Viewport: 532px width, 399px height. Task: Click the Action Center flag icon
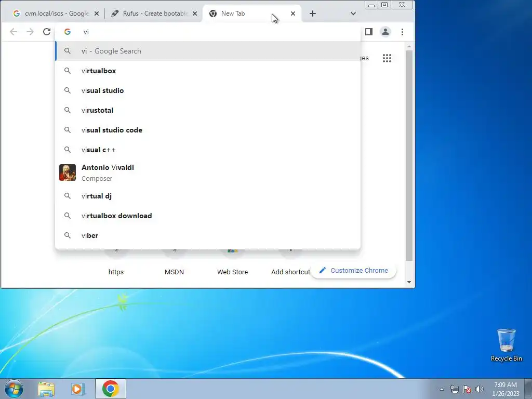click(467, 390)
